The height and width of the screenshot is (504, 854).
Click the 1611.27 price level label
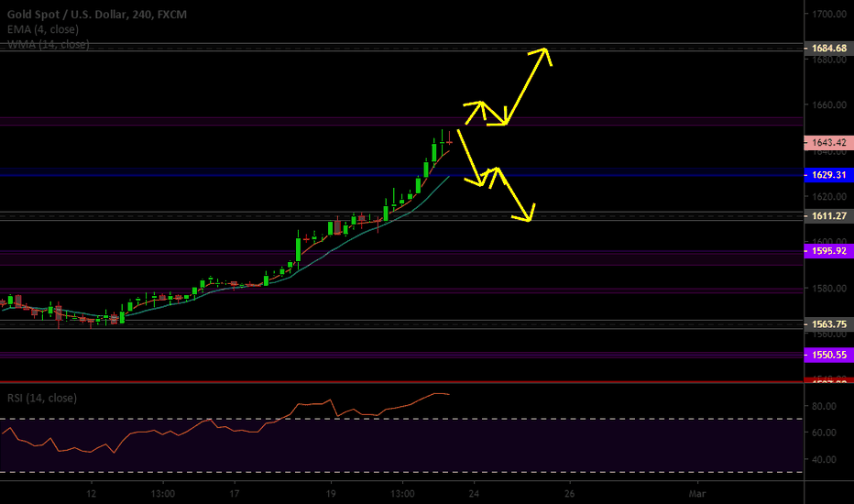click(x=829, y=216)
